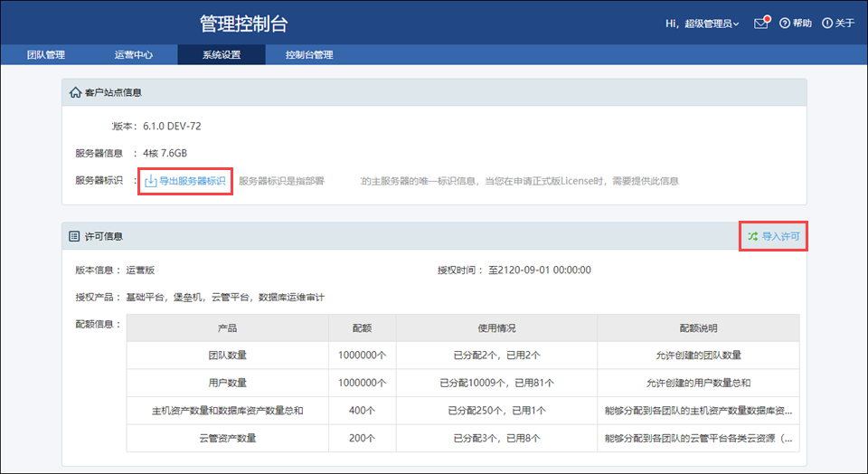Screen dimensions: 868x474
Task: Go to the 控制台管理 tab
Action: pos(309,54)
